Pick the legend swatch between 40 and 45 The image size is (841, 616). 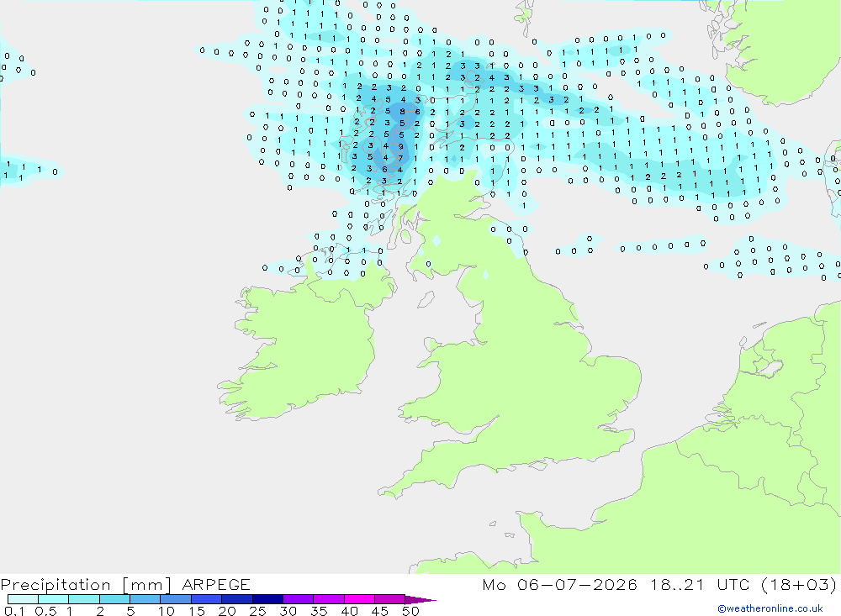point(359,599)
